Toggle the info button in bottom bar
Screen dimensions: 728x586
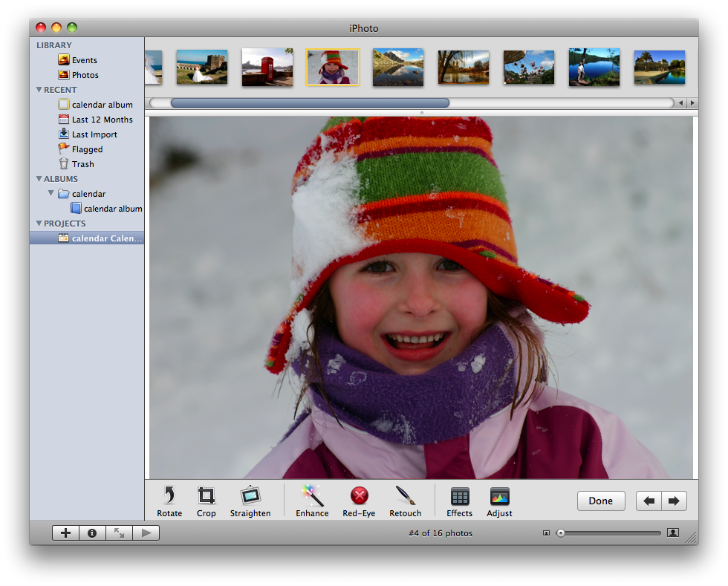tap(92, 533)
